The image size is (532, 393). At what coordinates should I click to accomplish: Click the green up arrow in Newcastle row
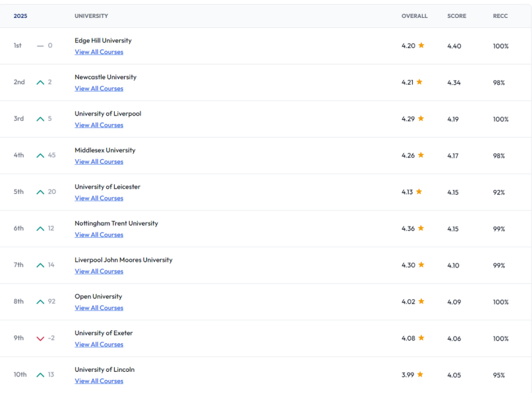[x=40, y=82]
